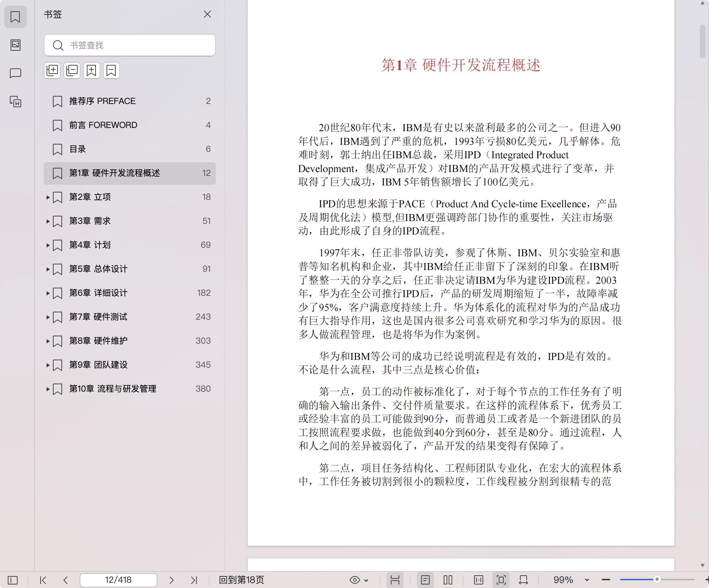
Task: Open the 前言 FOREWORD bookmark
Action: click(130, 125)
